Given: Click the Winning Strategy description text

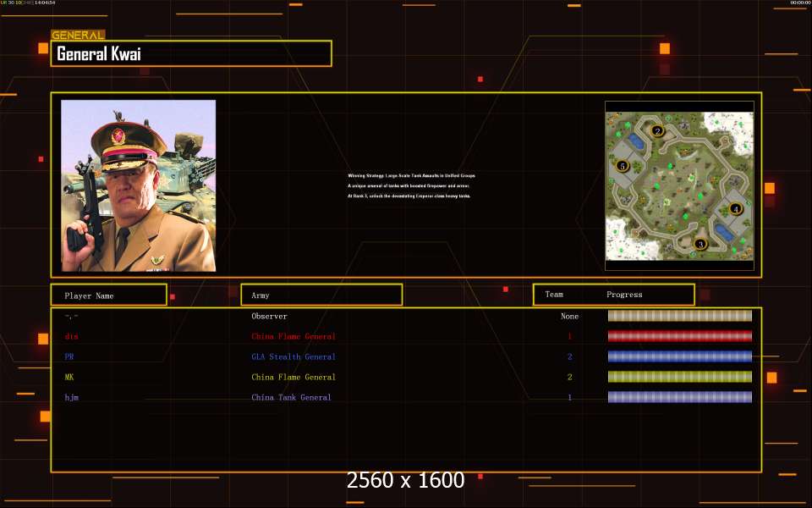Looking at the screenshot, I should tap(411, 185).
